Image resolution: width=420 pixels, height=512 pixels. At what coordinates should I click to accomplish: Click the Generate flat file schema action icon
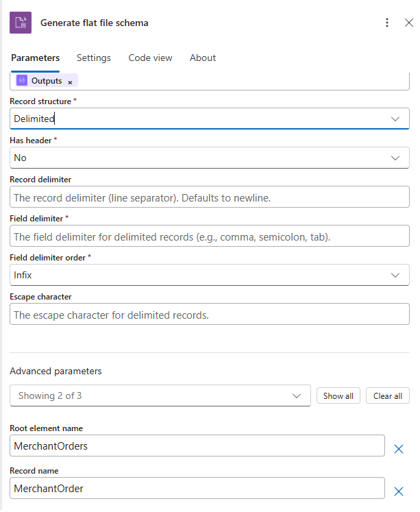tap(21, 23)
